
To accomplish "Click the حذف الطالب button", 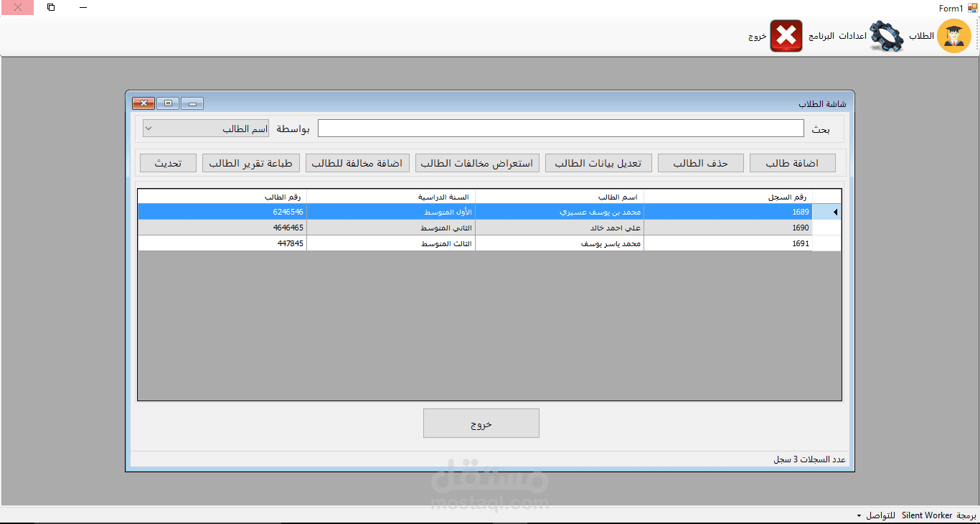I will pyautogui.click(x=701, y=163).
